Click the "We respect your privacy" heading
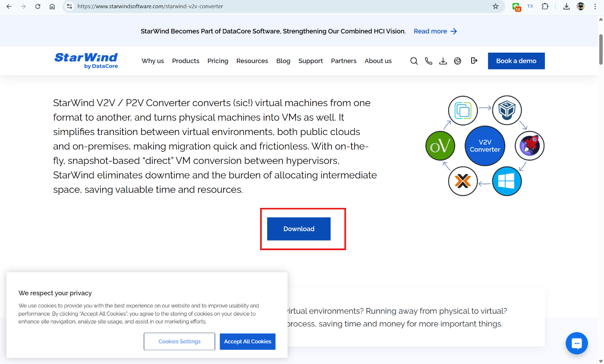The width and height of the screenshot is (604, 364). coord(55,293)
